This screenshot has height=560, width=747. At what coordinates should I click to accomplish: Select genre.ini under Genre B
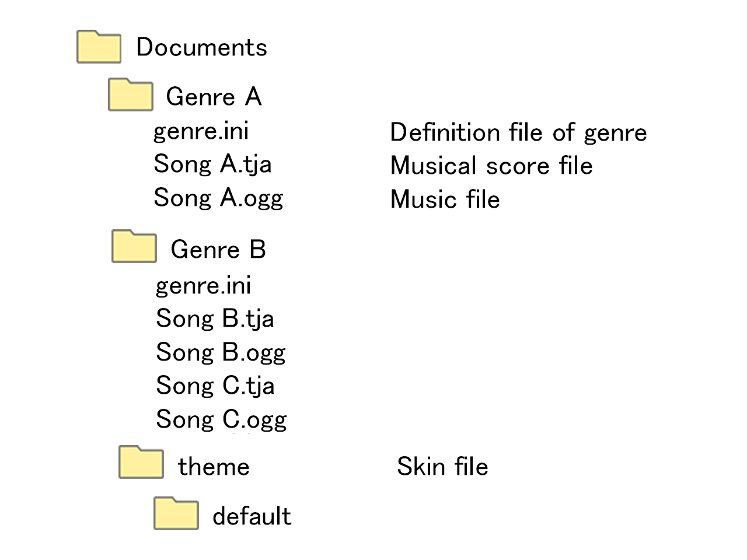click(x=203, y=286)
